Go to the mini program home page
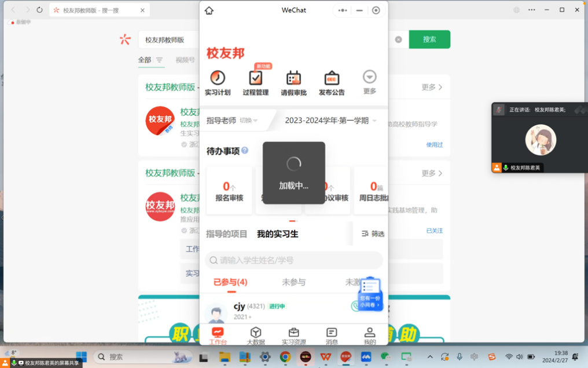The width and height of the screenshot is (588, 368). [209, 10]
